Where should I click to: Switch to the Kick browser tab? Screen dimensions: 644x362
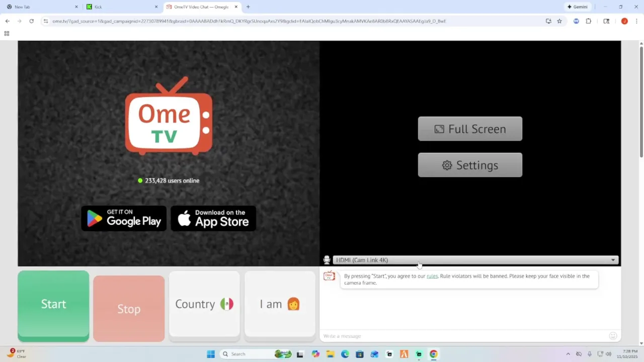pyautogui.click(x=122, y=7)
